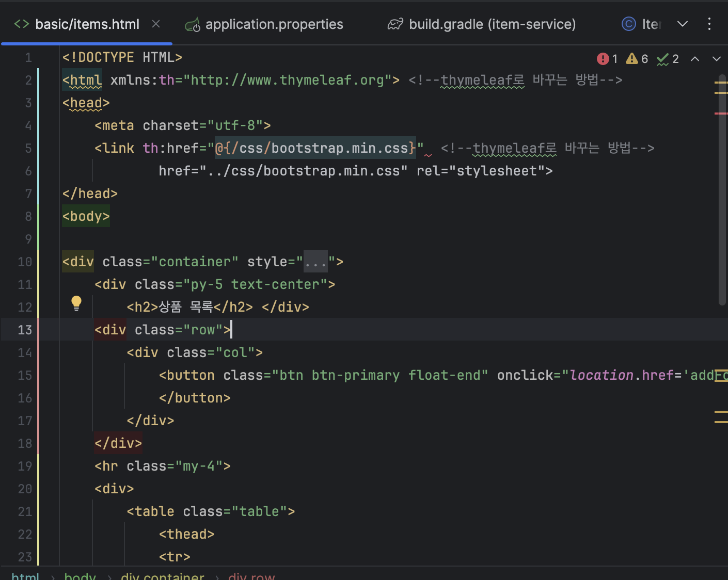This screenshot has width=728, height=580.
Task: Click the green typo check indicator
Action: [668, 59]
